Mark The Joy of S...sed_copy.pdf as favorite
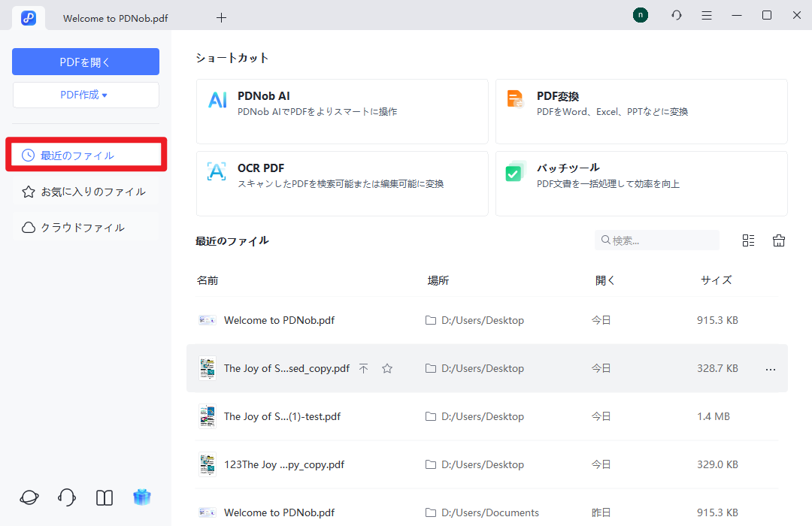812x526 pixels. point(387,368)
